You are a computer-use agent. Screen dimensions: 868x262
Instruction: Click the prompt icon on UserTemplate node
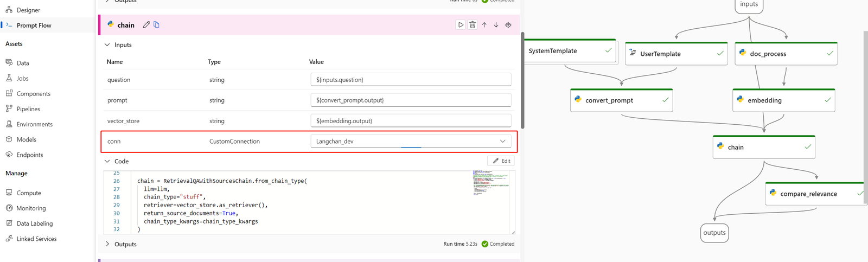[633, 53]
